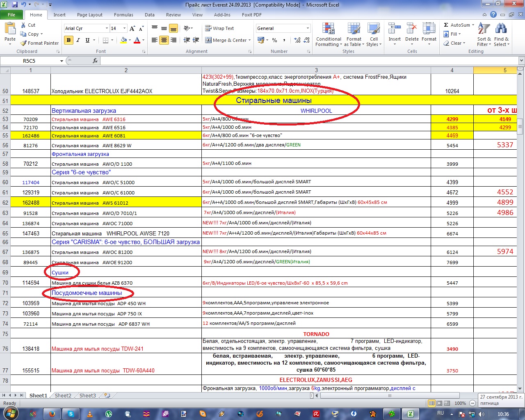The height and width of the screenshot is (420, 525).
Task: Select Top Align icon
Action: (x=155, y=28)
